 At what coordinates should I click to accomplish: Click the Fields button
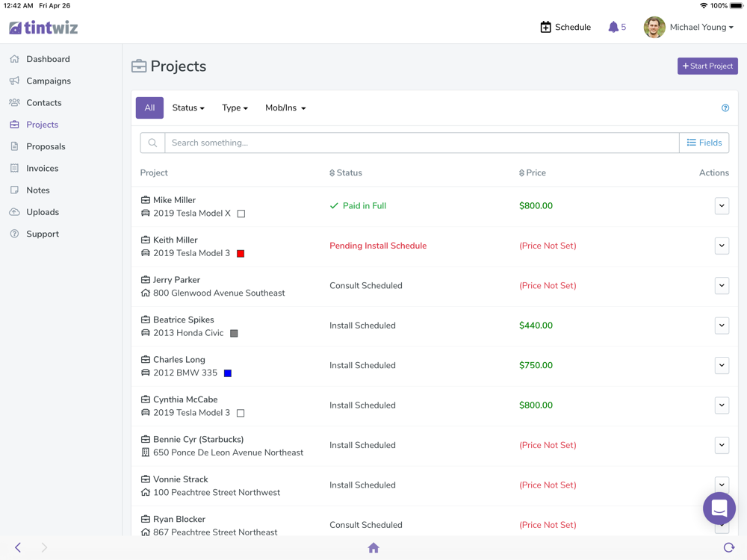[704, 143]
